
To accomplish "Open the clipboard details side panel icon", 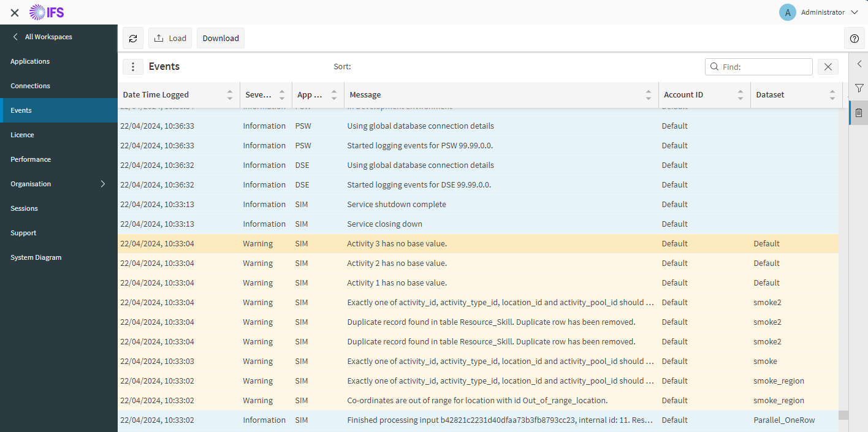I will [859, 113].
